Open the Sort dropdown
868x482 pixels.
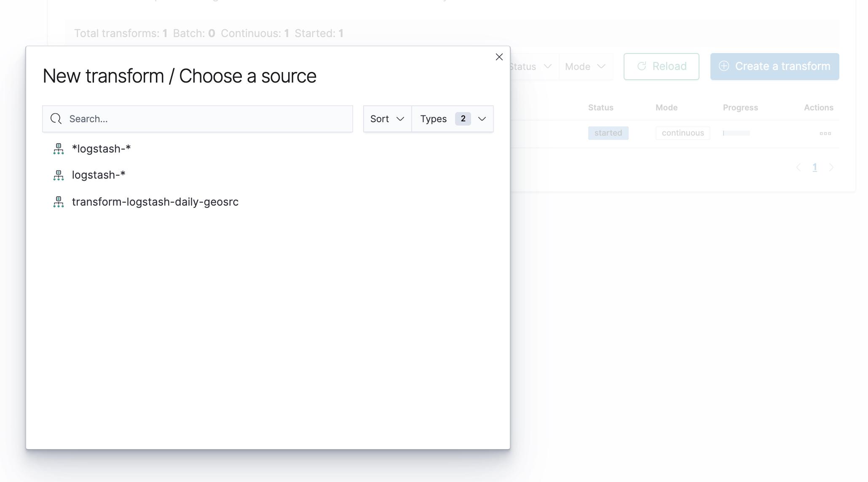coord(387,119)
